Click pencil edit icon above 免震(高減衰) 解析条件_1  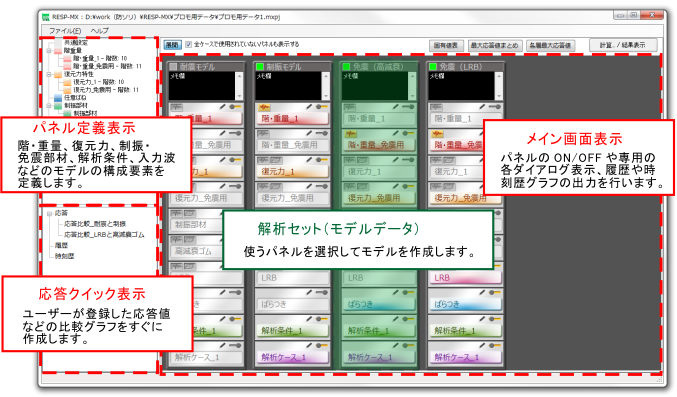395,319
